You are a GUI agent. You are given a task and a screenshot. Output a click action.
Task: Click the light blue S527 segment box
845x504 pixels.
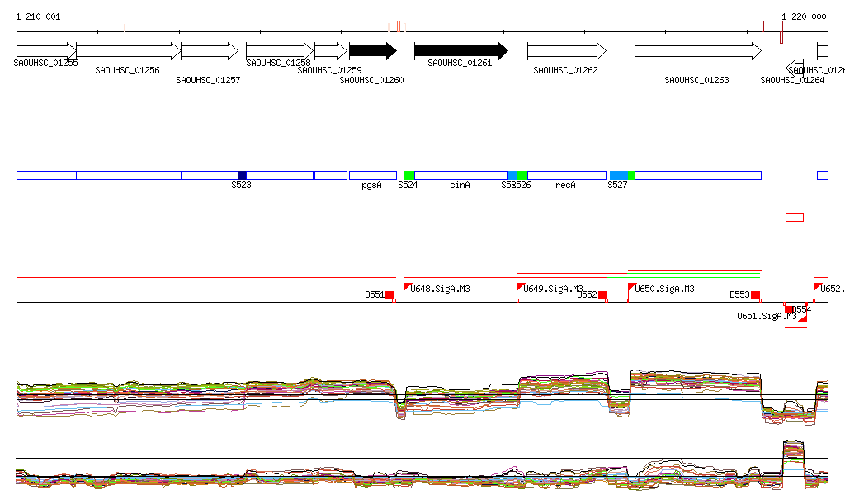pyautogui.click(x=619, y=175)
